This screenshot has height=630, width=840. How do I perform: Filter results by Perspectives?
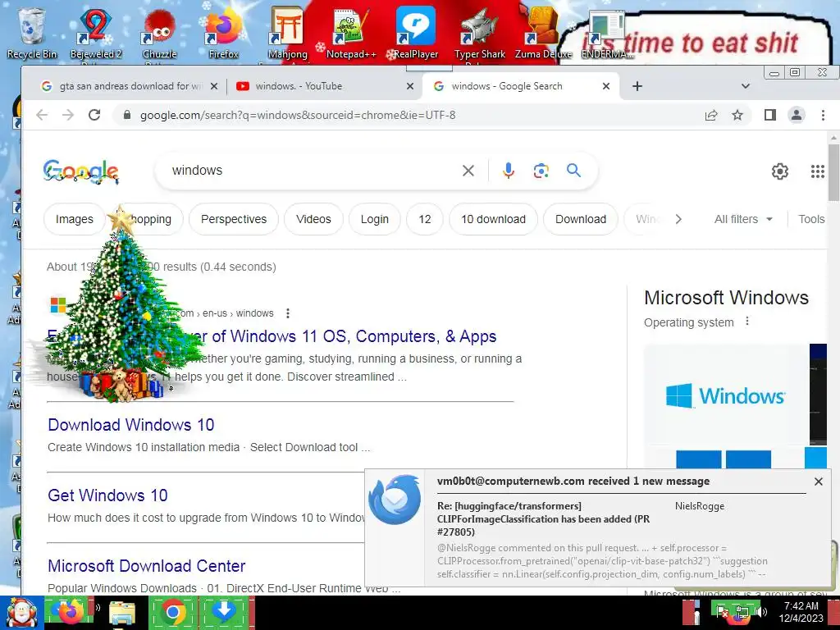click(234, 219)
